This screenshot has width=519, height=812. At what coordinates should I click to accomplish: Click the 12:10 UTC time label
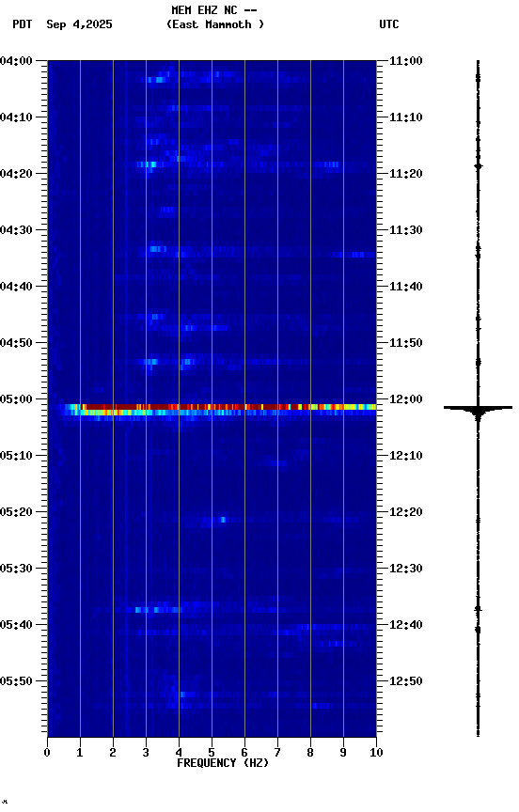pos(406,456)
